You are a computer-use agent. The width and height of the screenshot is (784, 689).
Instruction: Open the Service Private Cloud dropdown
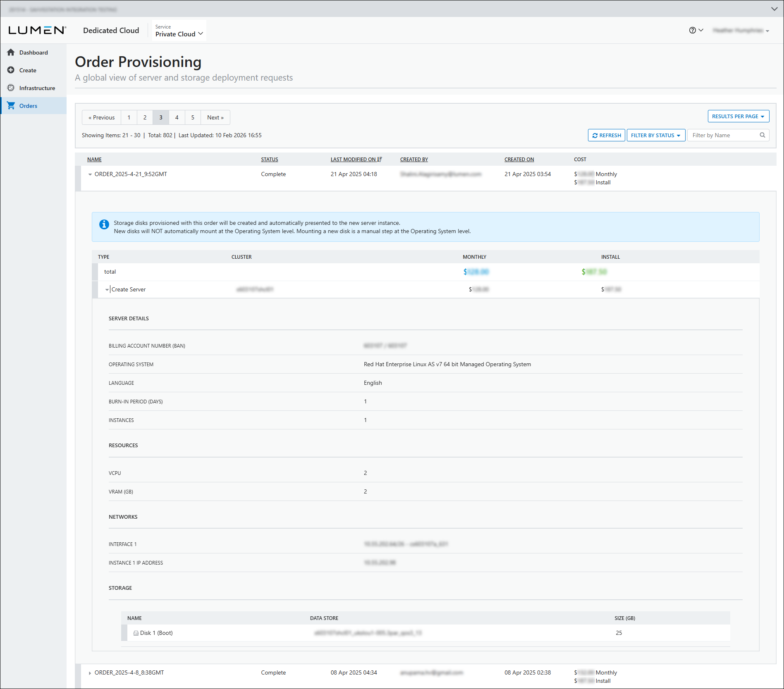point(179,31)
